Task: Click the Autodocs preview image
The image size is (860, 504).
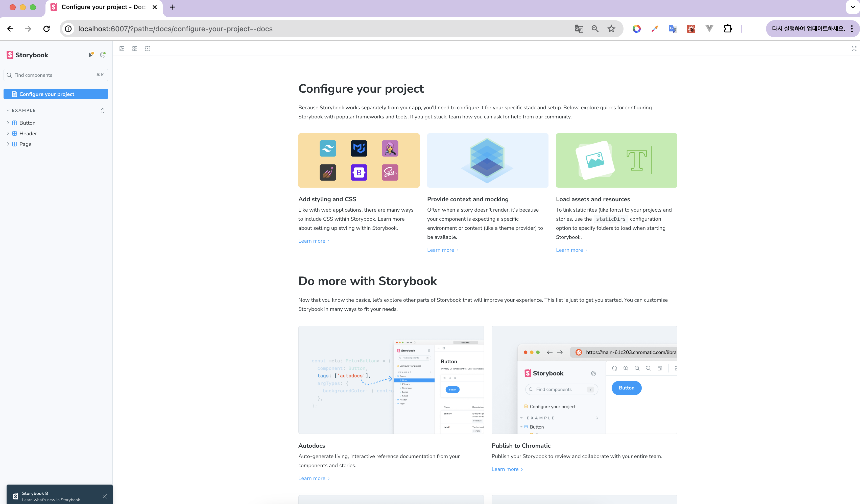Action: click(x=391, y=380)
